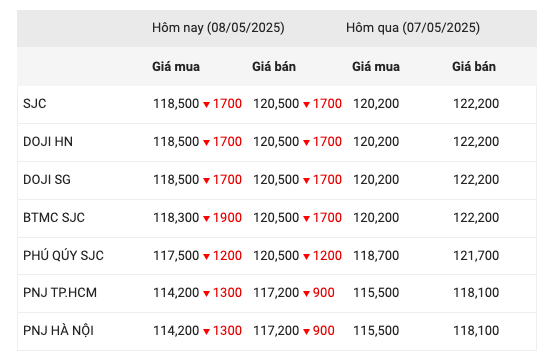550x363 pixels.
Task: Click the 117,500 buy price today
Action: (176, 256)
